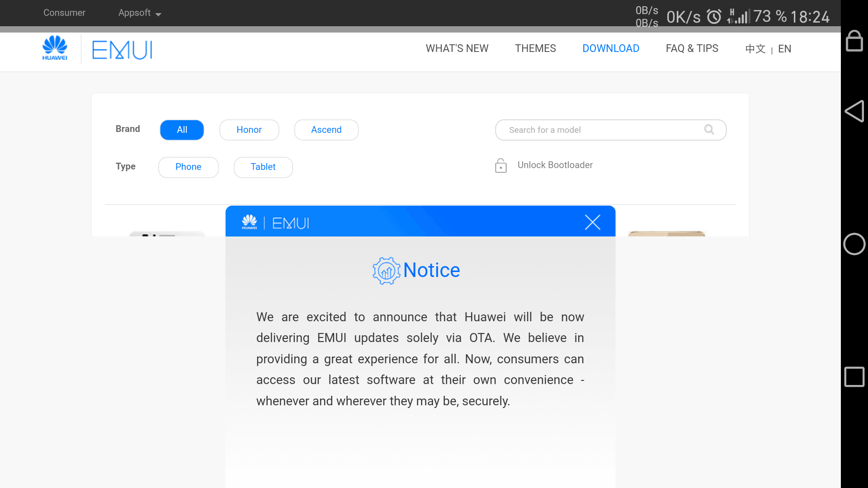This screenshot has height=488, width=868.
Task: Tap the Android home circle button
Action: pyautogui.click(x=854, y=244)
